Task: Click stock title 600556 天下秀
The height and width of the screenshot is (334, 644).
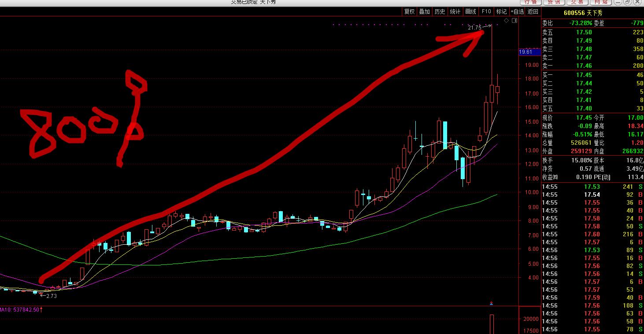Action: pyautogui.click(x=583, y=13)
